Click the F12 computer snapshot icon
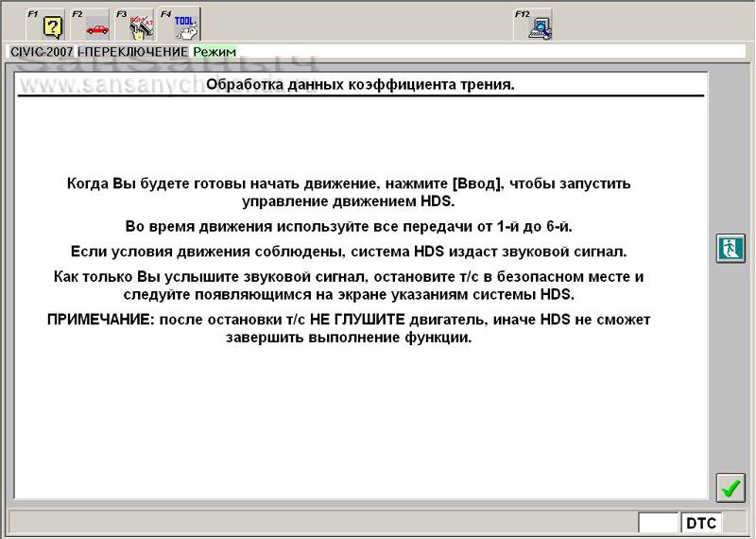Image resolution: width=756 pixels, height=539 pixels. coord(533,26)
